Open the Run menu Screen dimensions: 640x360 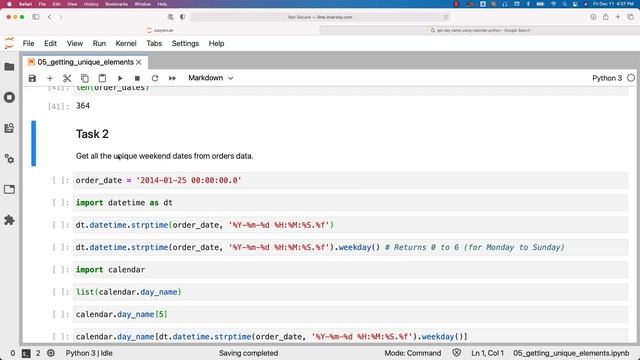[x=99, y=43]
